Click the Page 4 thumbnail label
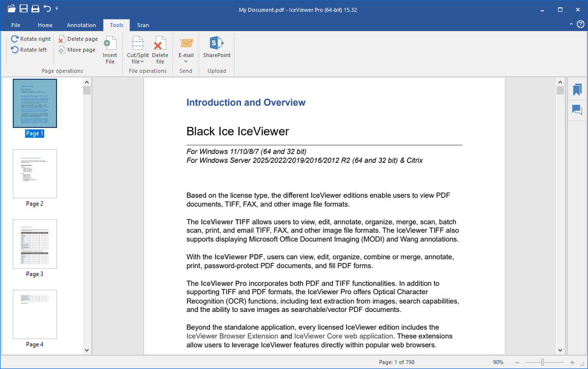The width and height of the screenshot is (588, 369). pos(35,344)
